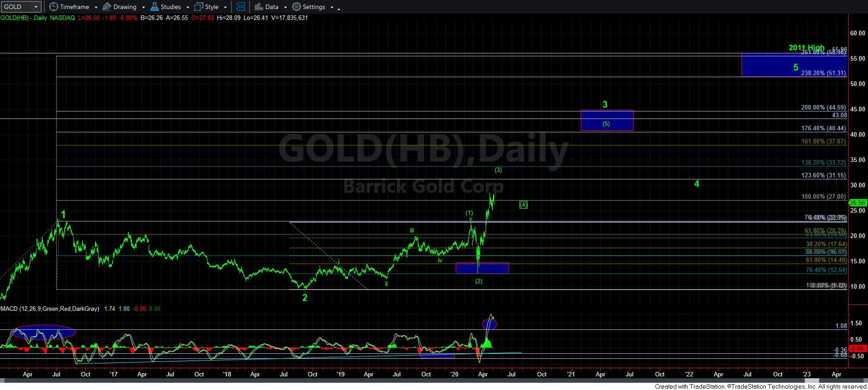
Task: Click the 123.60% (31.15) Fibonacci label
Action: click(x=823, y=176)
